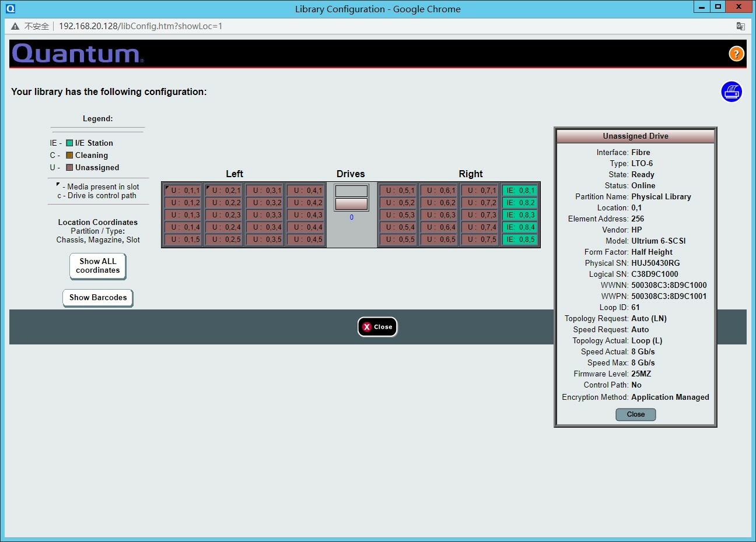The image size is (756, 542).
Task: Click the address bar URL
Action: 141,26
